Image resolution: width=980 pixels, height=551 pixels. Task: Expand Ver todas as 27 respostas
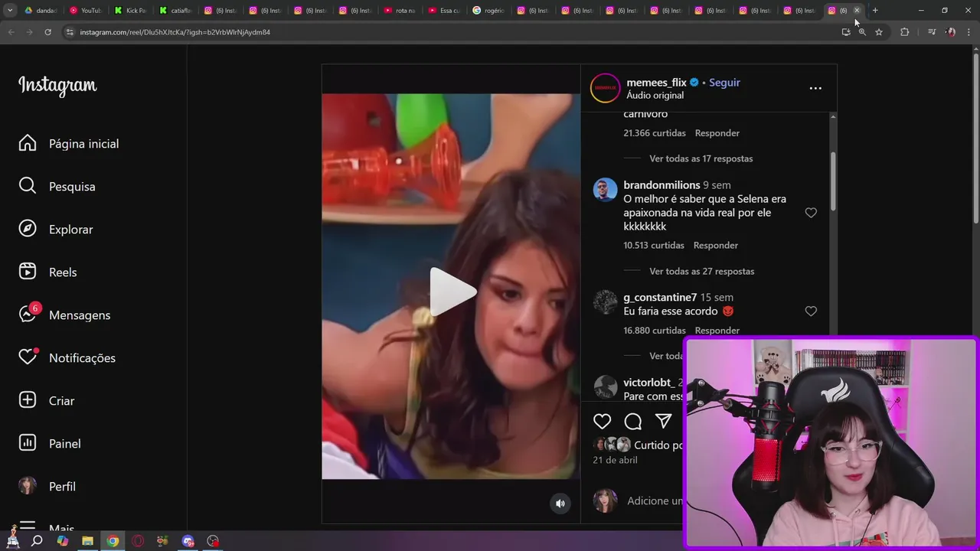701,271
